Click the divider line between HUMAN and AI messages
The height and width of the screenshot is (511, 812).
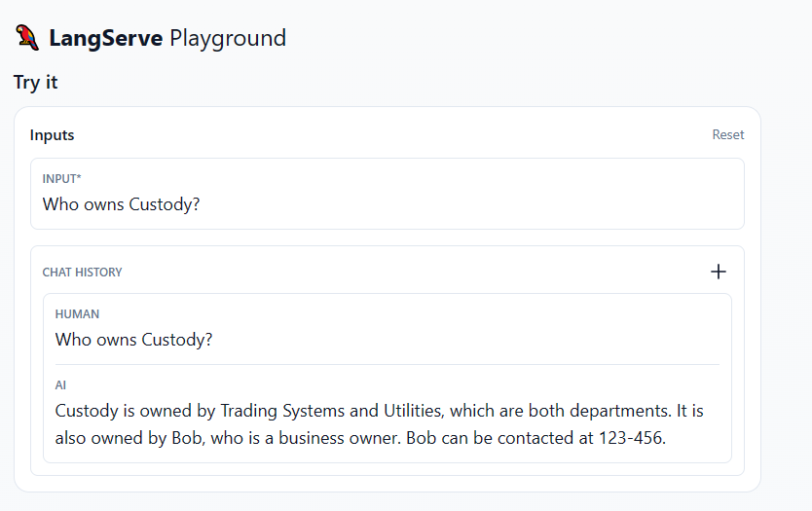pyautogui.click(x=387, y=364)
